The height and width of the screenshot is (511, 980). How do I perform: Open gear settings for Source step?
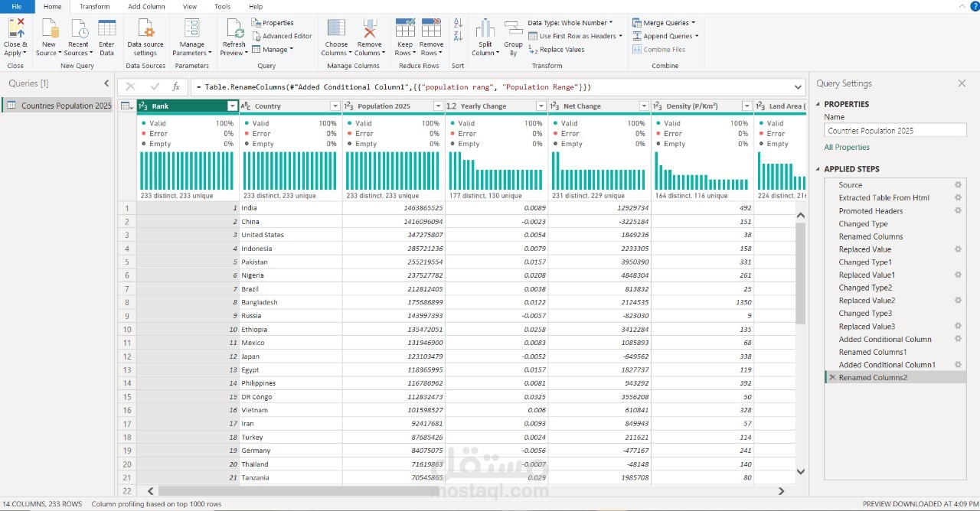(958, 185)
